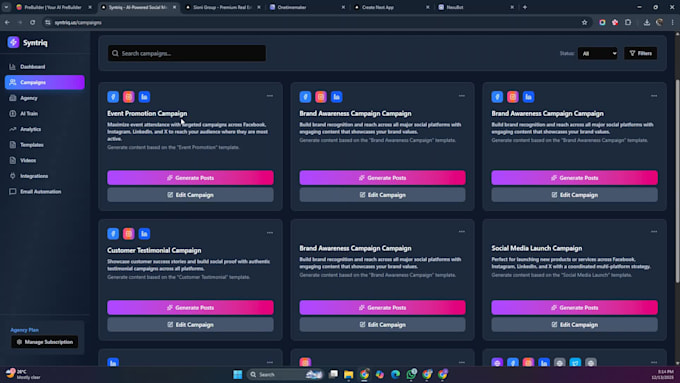Open a new browser tab
This screenshot has width=680, height=383.
525,7
